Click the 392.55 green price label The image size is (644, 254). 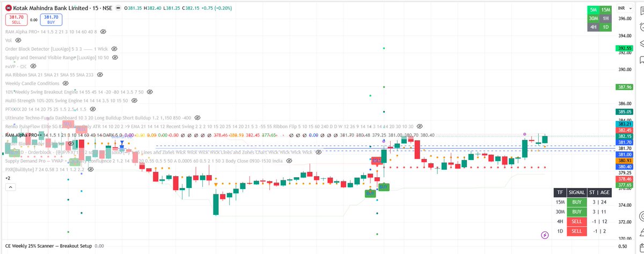click(626, 48)
